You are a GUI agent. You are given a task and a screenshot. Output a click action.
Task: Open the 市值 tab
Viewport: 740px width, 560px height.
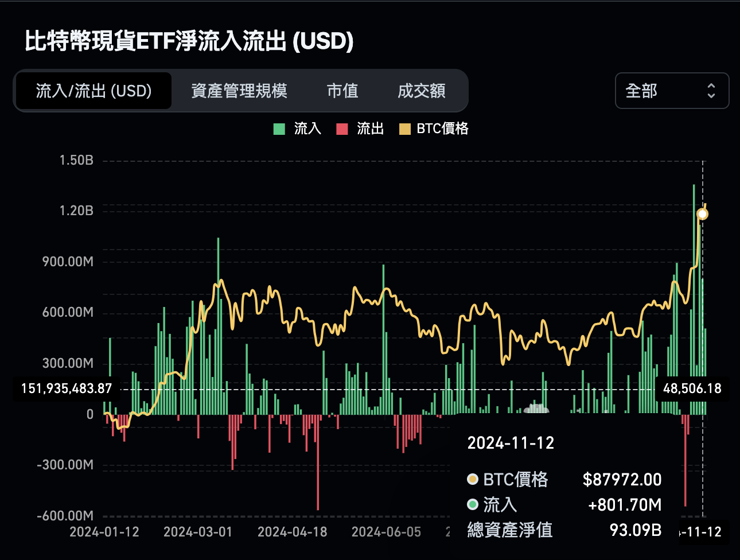[342, 91]
